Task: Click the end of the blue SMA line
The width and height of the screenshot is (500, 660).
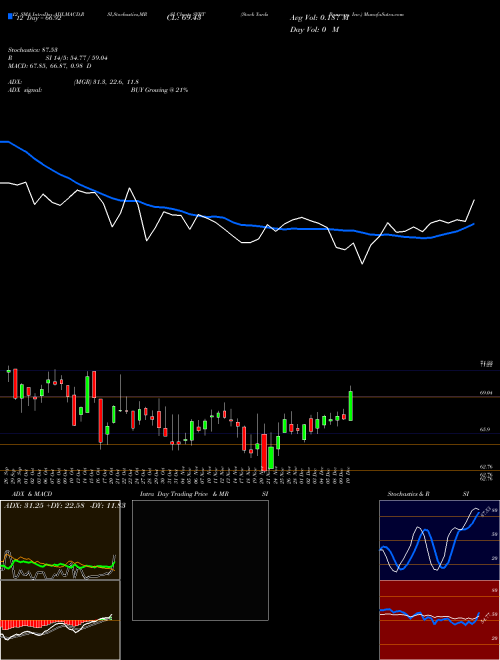Action: pyautogui.click(x=474, y=224)
